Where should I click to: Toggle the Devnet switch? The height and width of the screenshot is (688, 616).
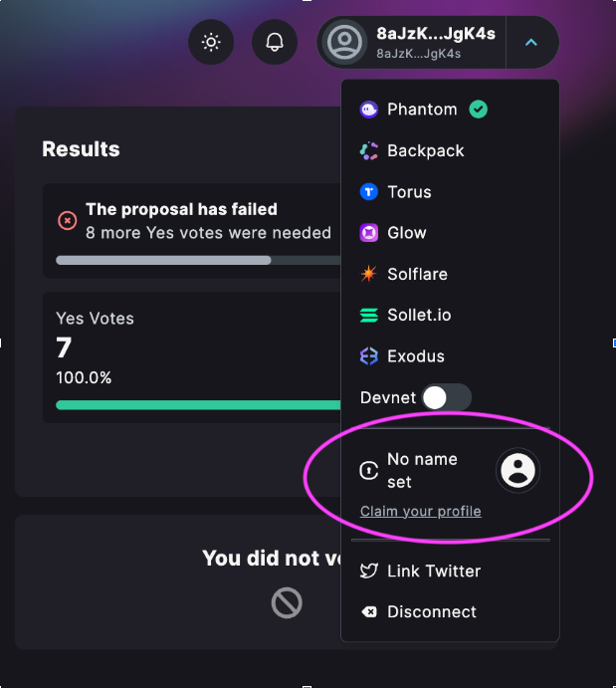pos(447,397)
